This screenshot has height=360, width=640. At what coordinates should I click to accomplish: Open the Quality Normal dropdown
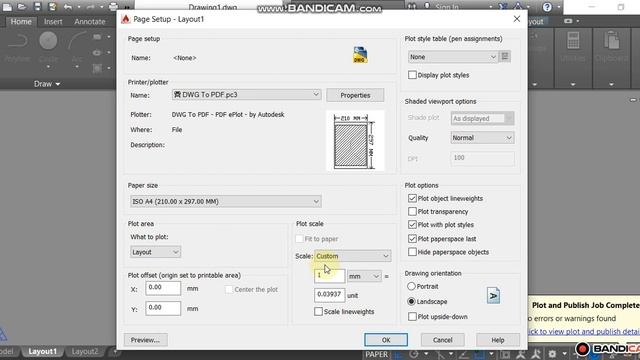[x=482, y=138]
